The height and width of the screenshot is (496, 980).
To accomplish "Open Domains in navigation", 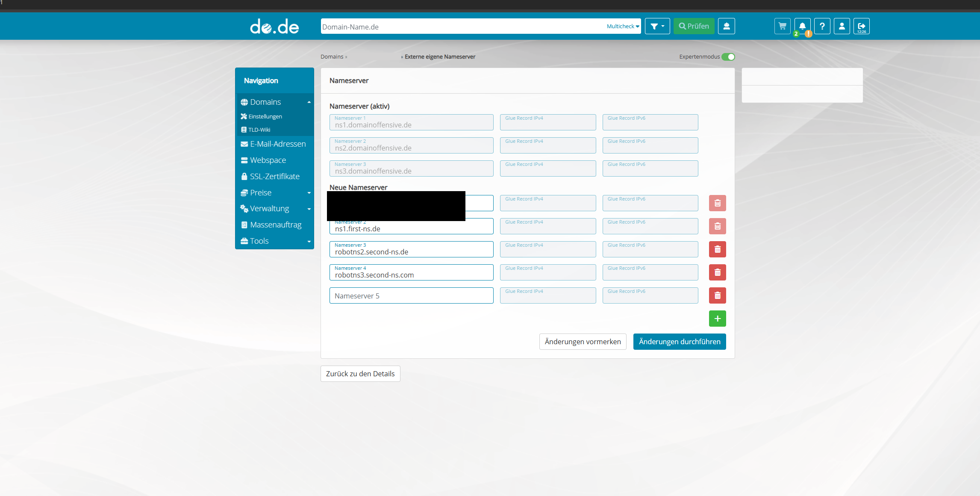I will pos(265,102).
